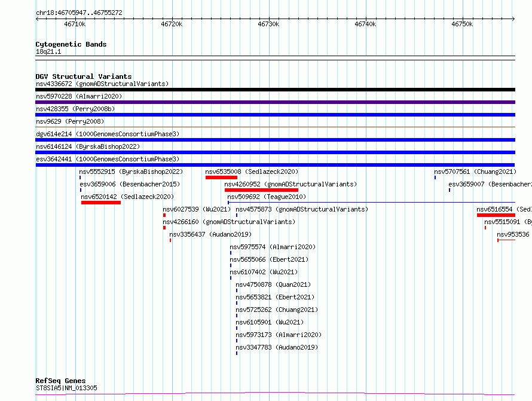The image size is (532, 401).
Task: Select nsv5653821 (Ebert2021) label
Action: pyautogui.click(x=275, y=297)
